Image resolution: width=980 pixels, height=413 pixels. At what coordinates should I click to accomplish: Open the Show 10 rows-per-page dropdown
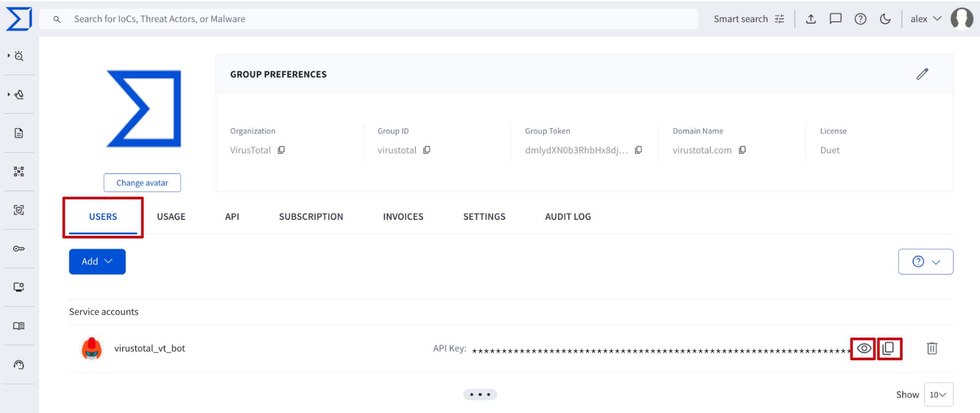coord(939,395)
